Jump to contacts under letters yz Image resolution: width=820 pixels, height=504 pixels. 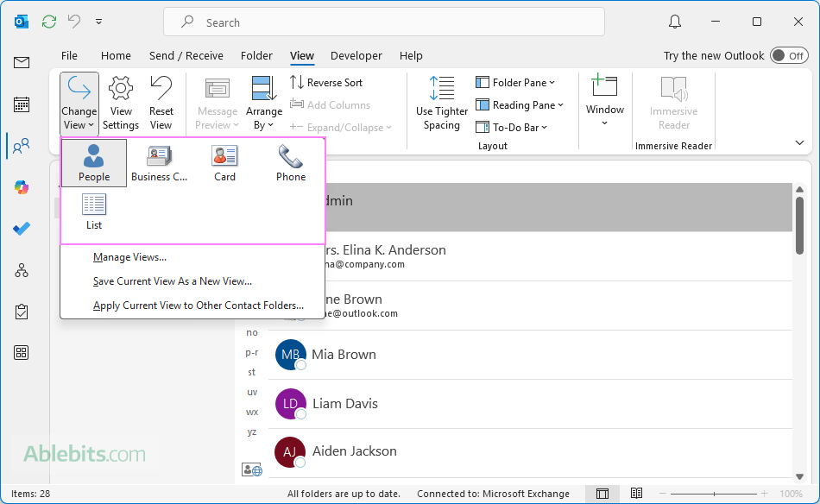(252, 432)
